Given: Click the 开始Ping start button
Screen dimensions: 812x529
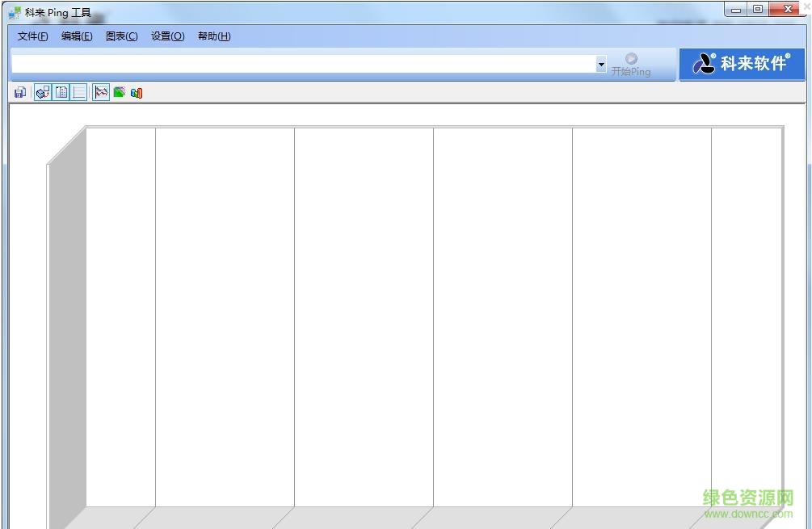Looking at the screenshot, I should (x=631, y=65).
